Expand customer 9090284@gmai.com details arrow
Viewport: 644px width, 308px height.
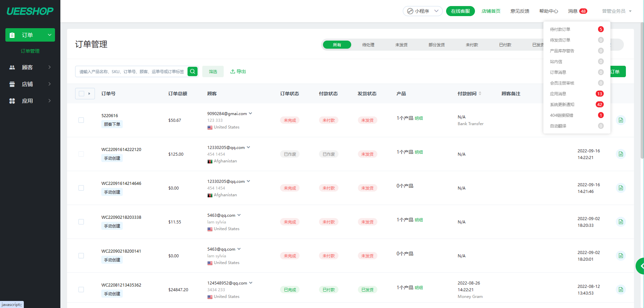click(251, 113)
